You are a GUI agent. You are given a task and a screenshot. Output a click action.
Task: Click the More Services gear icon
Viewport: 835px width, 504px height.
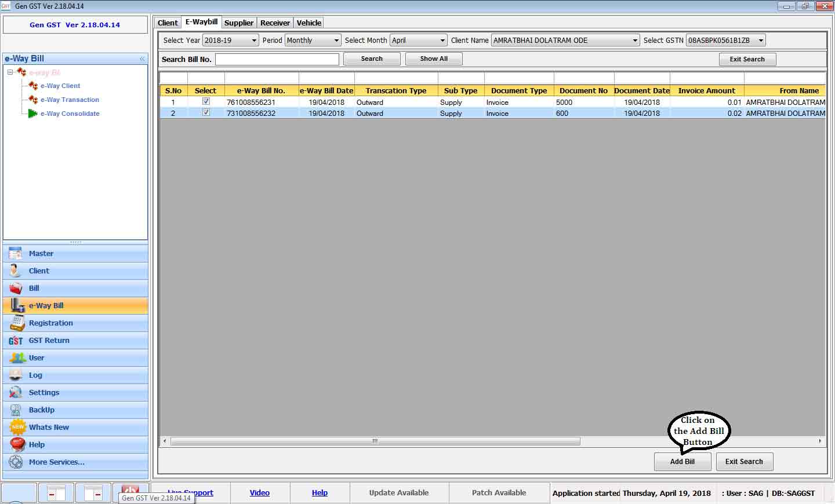pyautogui.click(x=16, y=462)
